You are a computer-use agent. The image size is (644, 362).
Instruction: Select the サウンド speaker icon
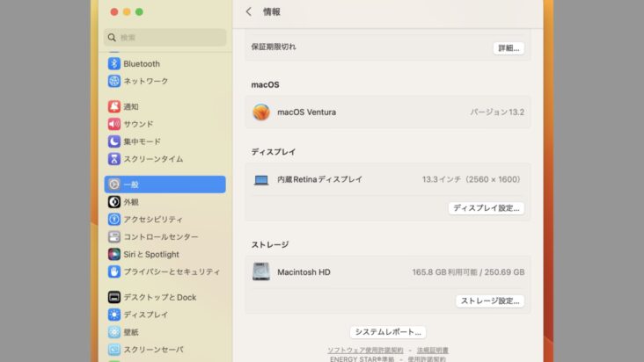(114, 124)
